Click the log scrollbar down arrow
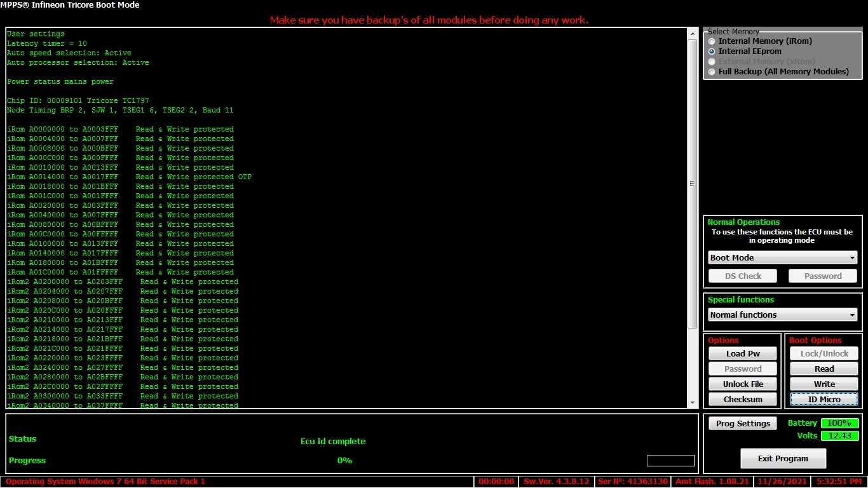The height and width of the screenshot is (488, 868). click(x=693, y=402)
